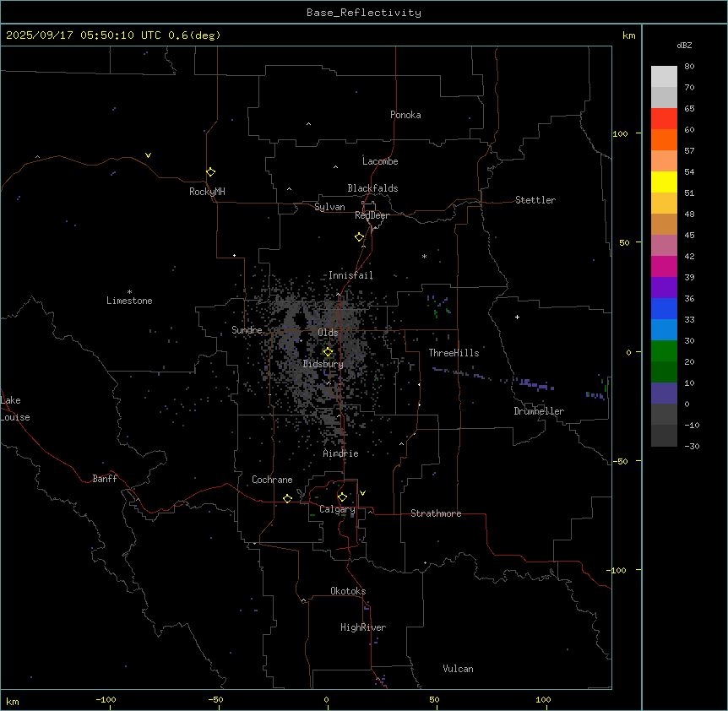The image size is (728, 711).
Task: Select the Vulcan label at map bottom
Action: coord(458,669)
